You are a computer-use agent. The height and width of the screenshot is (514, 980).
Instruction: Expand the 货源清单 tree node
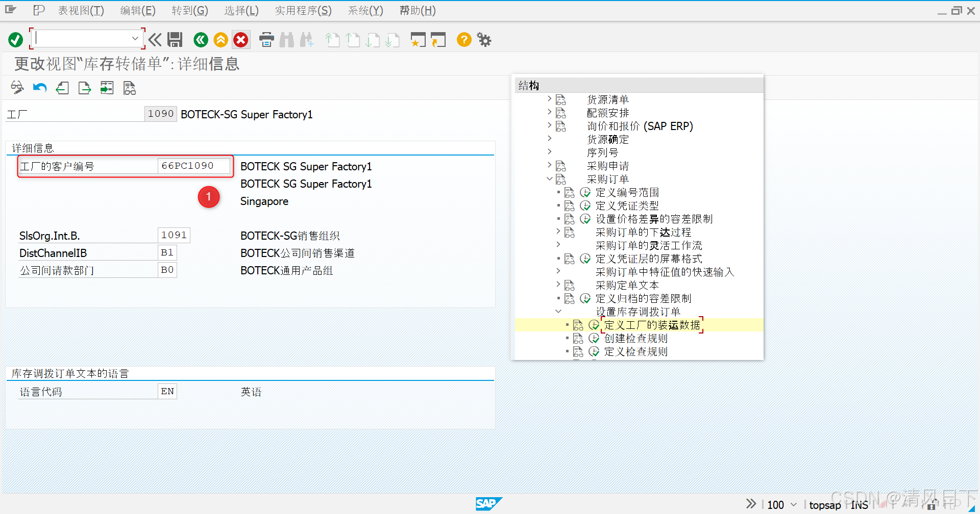pos(549,98)
